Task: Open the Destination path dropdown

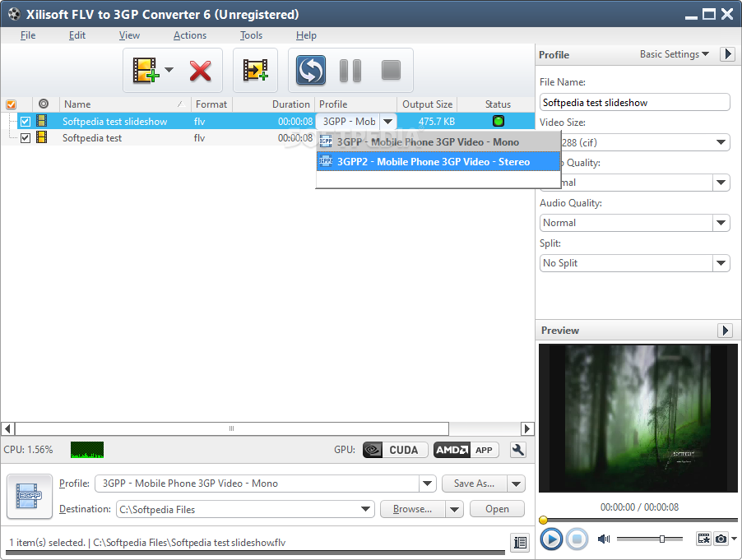Action: 365,509
